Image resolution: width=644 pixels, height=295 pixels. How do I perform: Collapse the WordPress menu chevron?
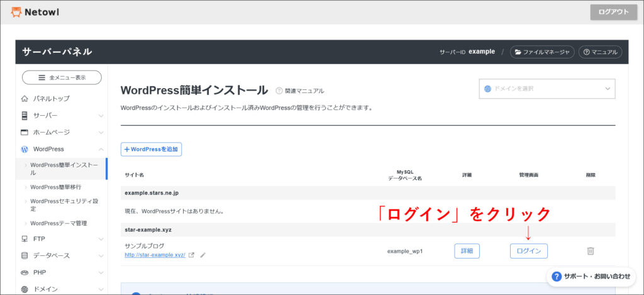click(x=101, y=149)
